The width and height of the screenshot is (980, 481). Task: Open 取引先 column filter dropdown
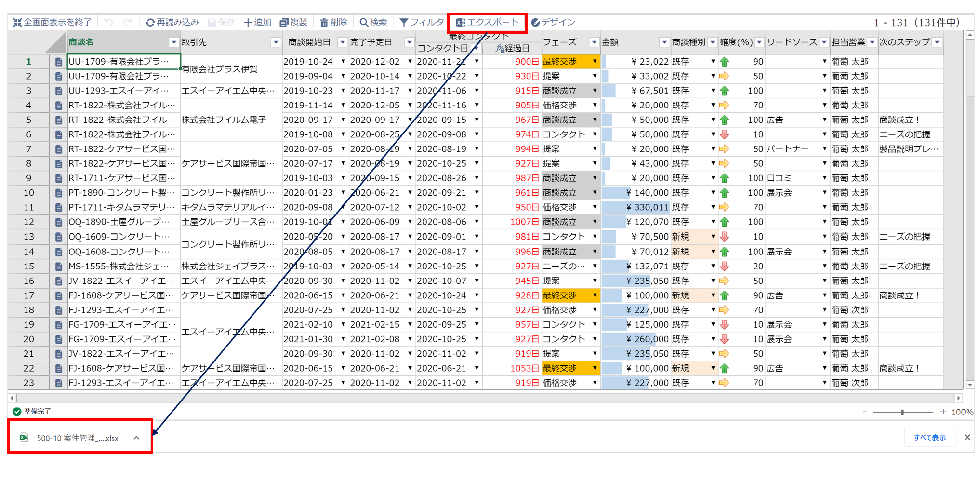(x=276, y=42)
